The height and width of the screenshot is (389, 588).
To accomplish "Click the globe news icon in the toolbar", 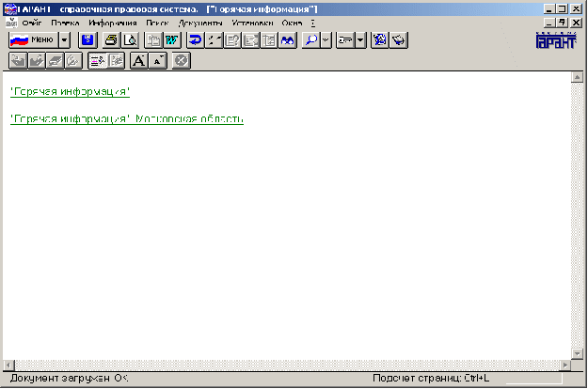I will pyautogui.click(x=380, y=39).
